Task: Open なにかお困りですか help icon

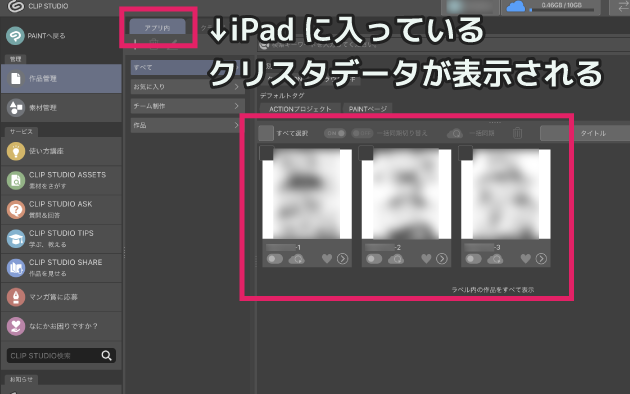Action: pos(16,326)
